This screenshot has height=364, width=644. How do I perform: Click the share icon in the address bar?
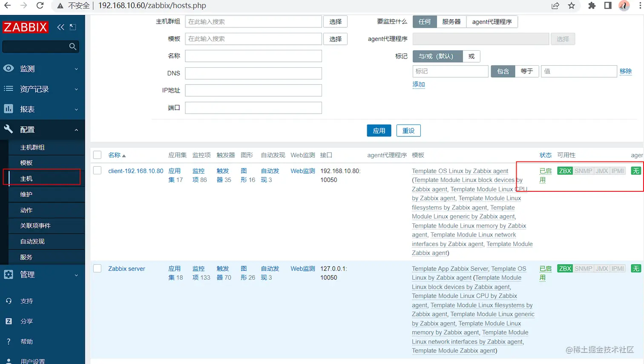click(555, 6)
